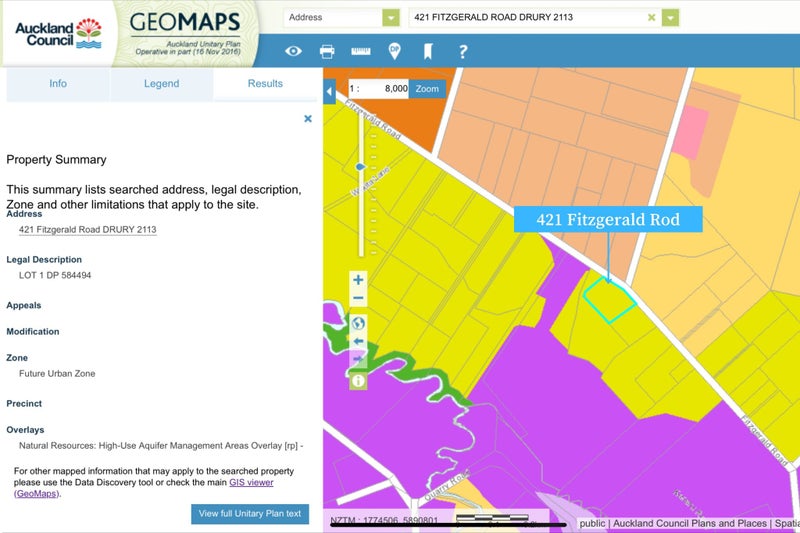Click the globe full extent icon

click(358, 322)
